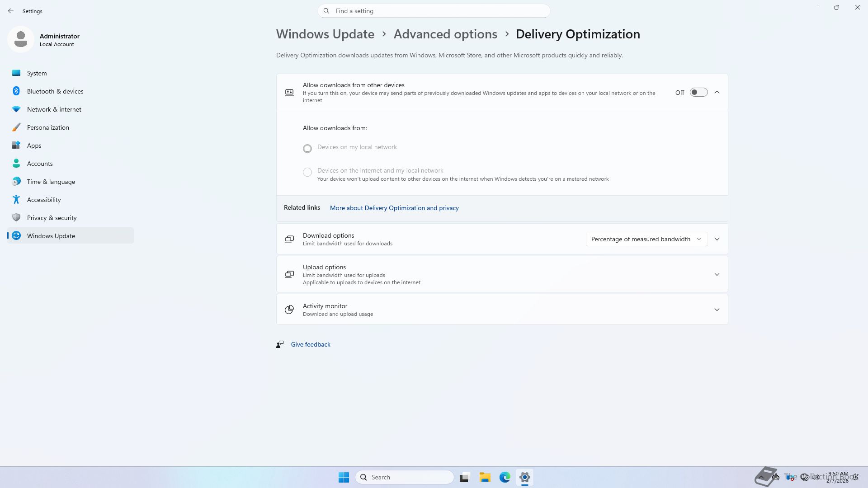Click the Personalization paintbrush icon
This screenshot has height=488, width=868.
coord(16,127)
